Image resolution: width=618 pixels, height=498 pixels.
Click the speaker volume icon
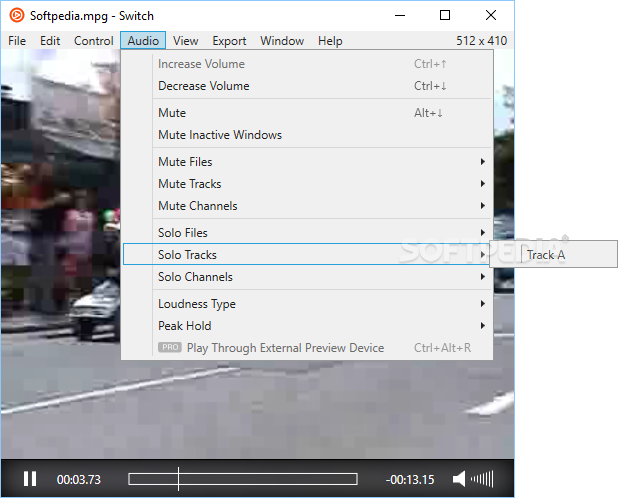pos(459,479)
